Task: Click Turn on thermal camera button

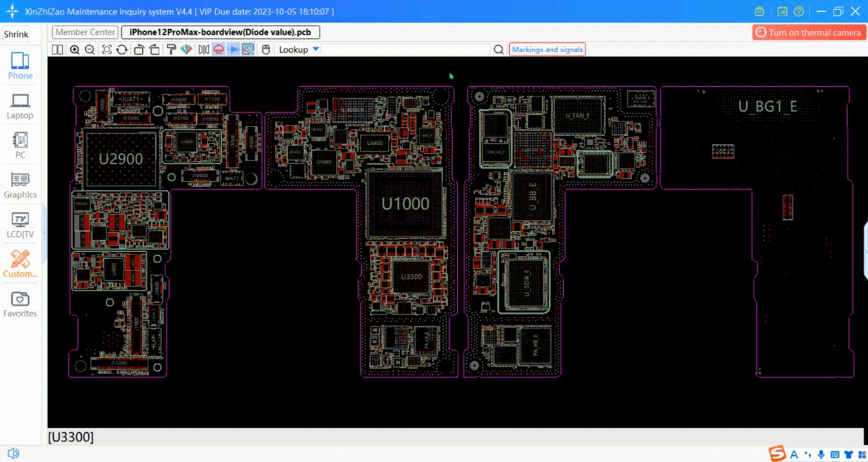Action: coord(809,32)
